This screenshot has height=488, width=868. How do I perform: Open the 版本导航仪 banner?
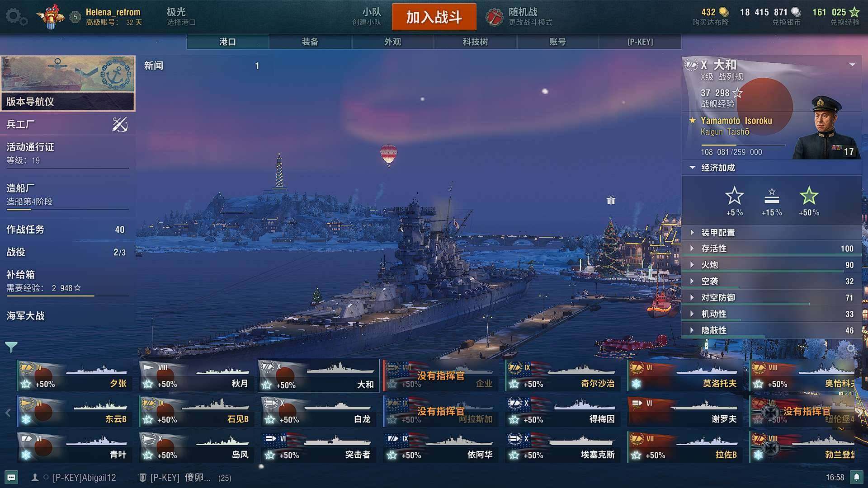pos(68,84)
